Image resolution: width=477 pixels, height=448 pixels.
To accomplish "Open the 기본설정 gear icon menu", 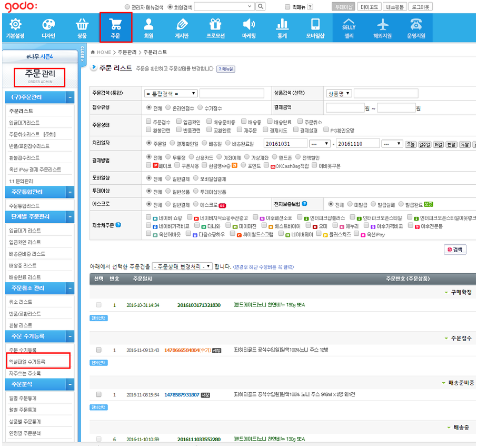I will [16, 24].
